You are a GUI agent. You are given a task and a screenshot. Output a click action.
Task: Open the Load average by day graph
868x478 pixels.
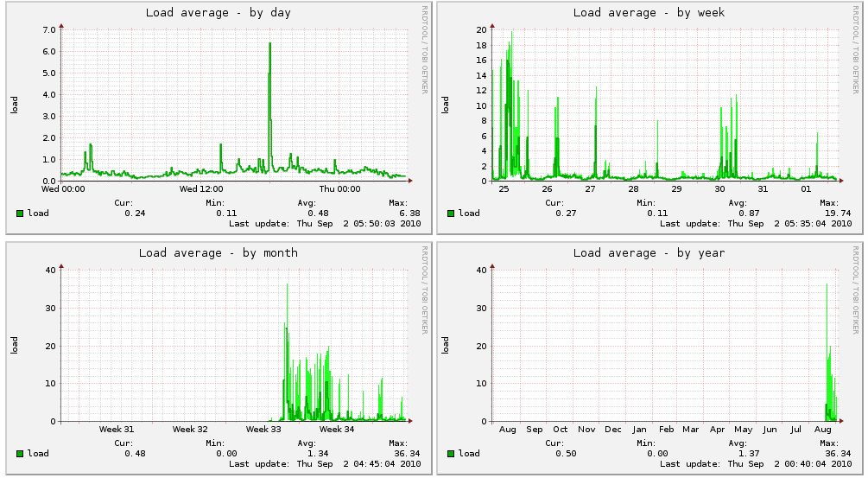(x=219, y=118)
